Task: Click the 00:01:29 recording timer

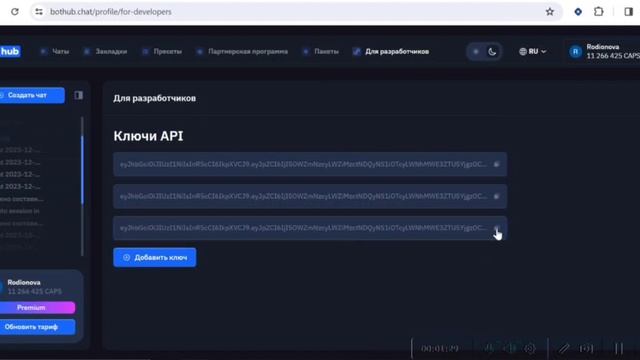Action: (440, 349)
